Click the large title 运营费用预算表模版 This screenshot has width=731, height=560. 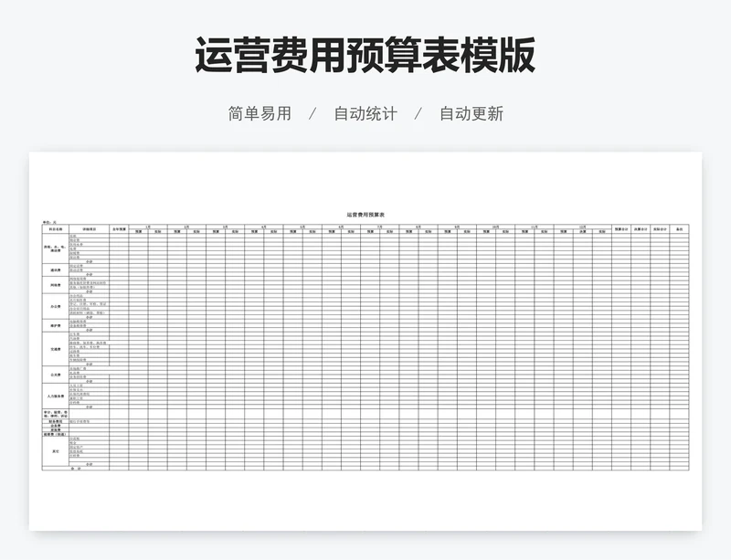point(365,55)
